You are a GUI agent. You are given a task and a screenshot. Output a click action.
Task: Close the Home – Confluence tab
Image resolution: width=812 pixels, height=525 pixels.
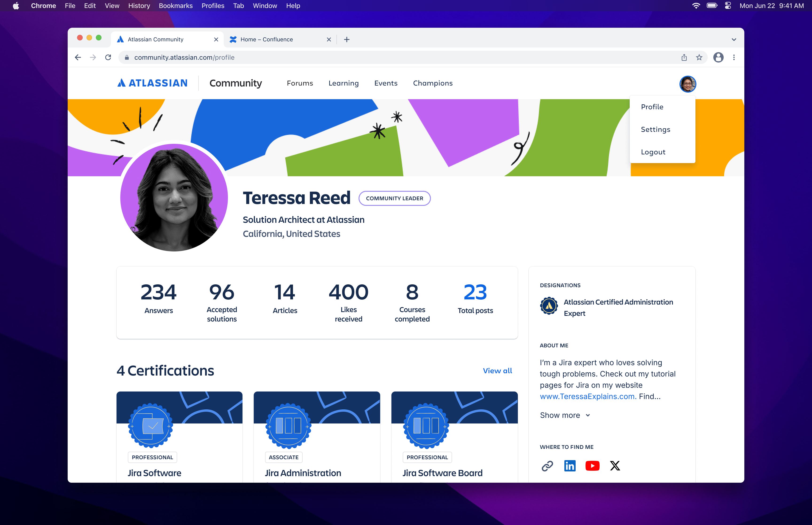(x=328, y=39)
